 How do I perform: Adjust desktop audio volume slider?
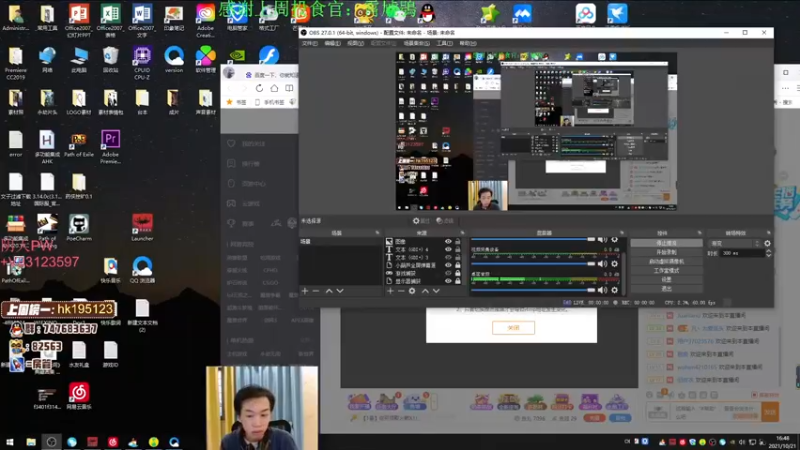pos(533,290)
